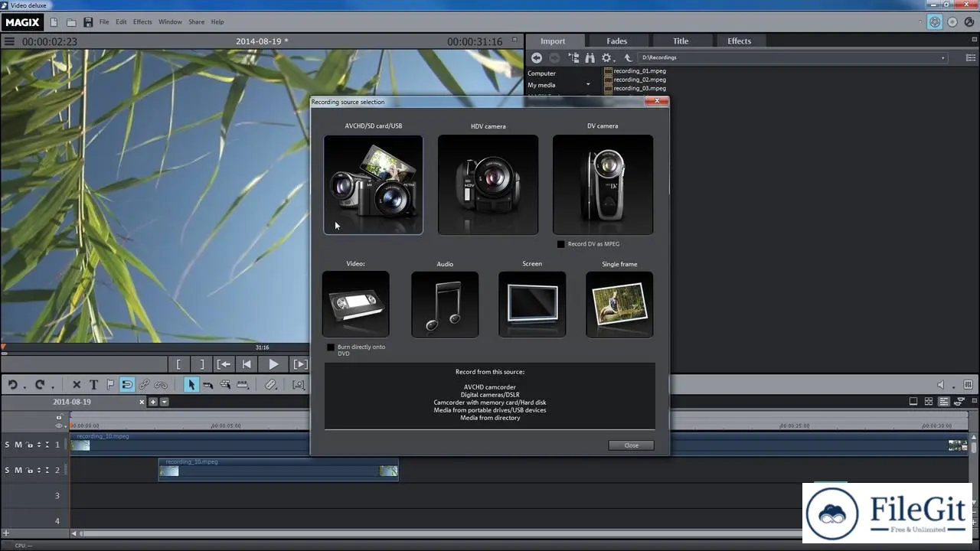Select the single-object mouse mode arrow
Image resolution: width=980 pixels, height=551 pixels.
pos(191,385)
